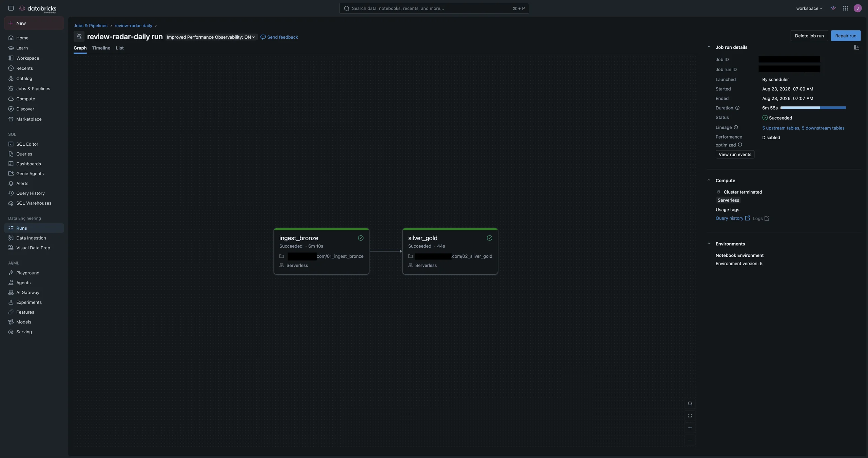Open Catalog from the sidebar

[x=34, y=78]
